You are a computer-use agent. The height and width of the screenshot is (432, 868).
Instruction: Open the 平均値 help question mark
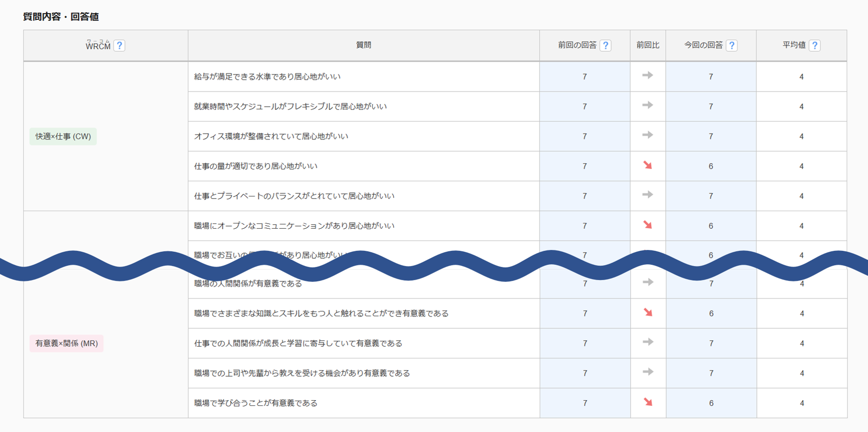pyautogui.click(x=814, y=45)
